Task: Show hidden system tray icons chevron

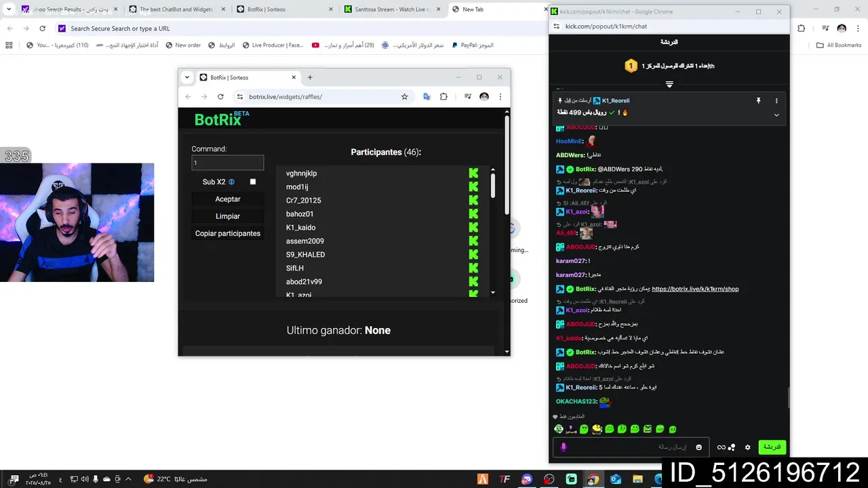Action: [128, 479]
